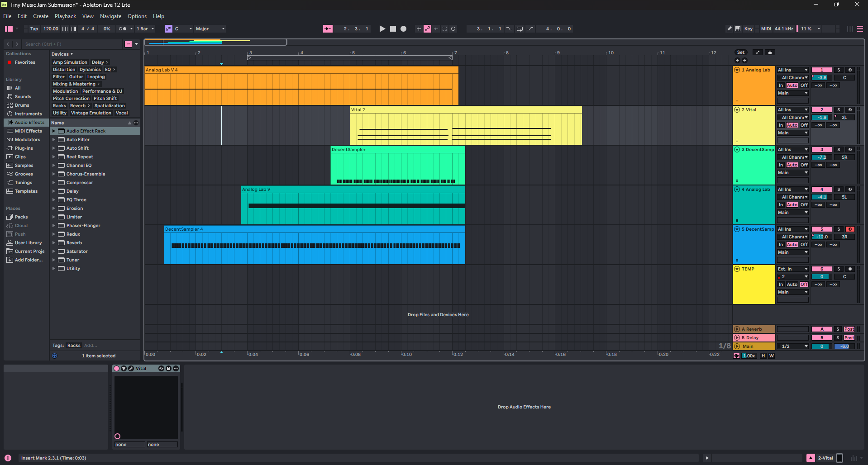Toggle Post on the A Reverb return

click(x=849, y=329)
